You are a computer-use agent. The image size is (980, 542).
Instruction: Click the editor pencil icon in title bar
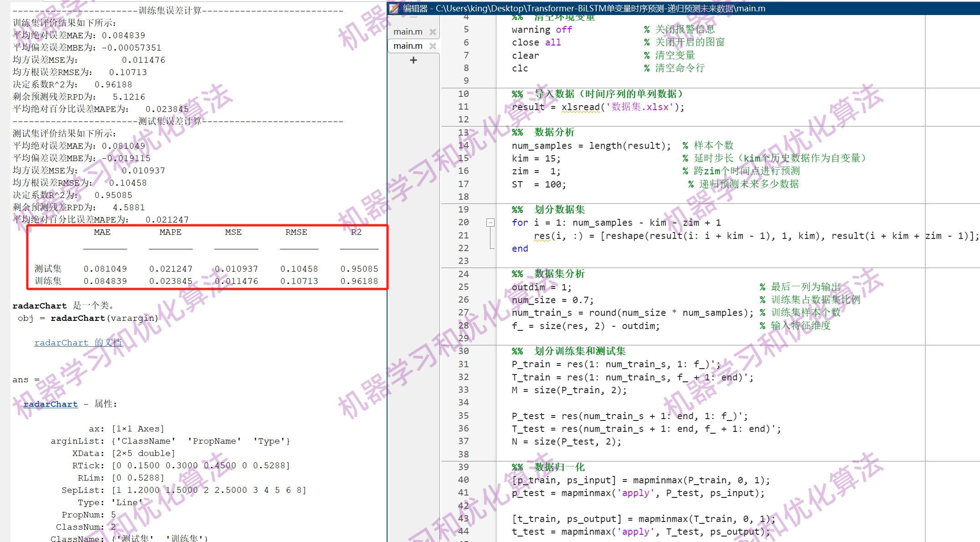[394, 8]
